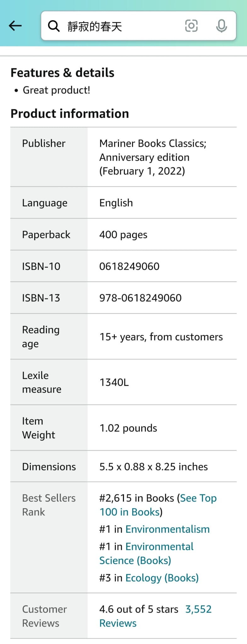Tap the microphone voice search icon
The width and height of the screenshot is (247, 644).
[x=222, y=26]
